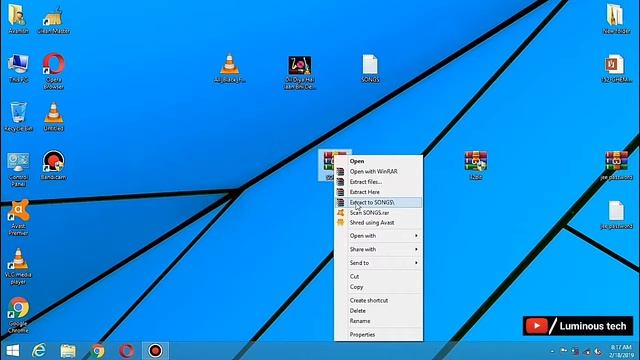This screenshot has width=640, height=360.
Task: Open Action Center flag in tray
Action: tap(564, 351)
